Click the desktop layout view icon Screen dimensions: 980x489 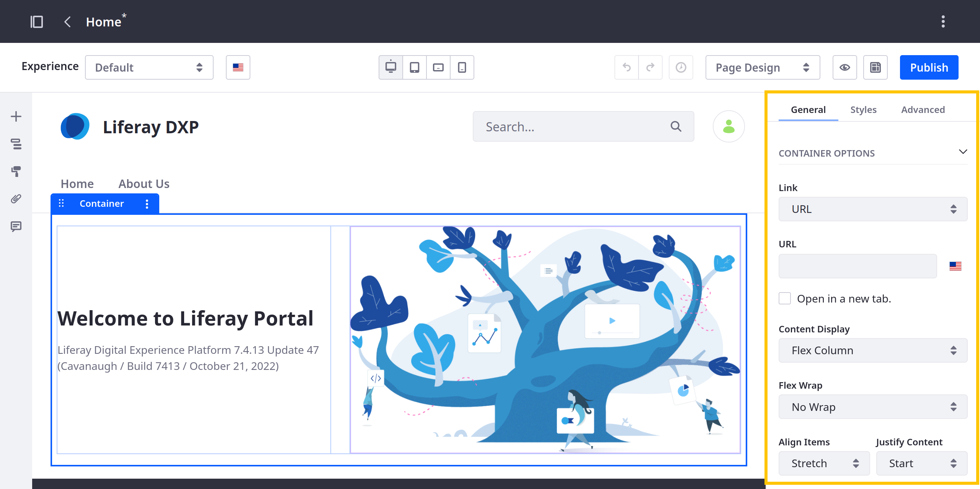click(x=390, y=67)
